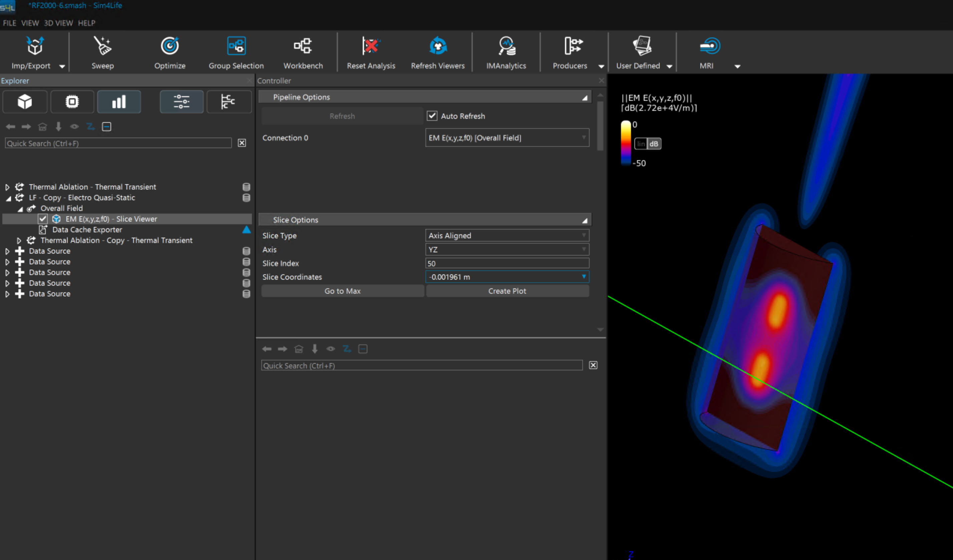Click the color scale legend bar
This screenshot has width=953, height=560.
pyautogui.click(x=626, y=144)
